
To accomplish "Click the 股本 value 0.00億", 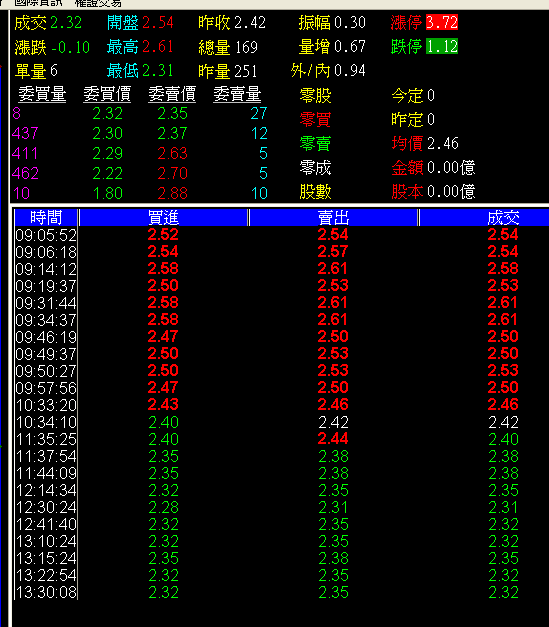I will click(451, 191).
